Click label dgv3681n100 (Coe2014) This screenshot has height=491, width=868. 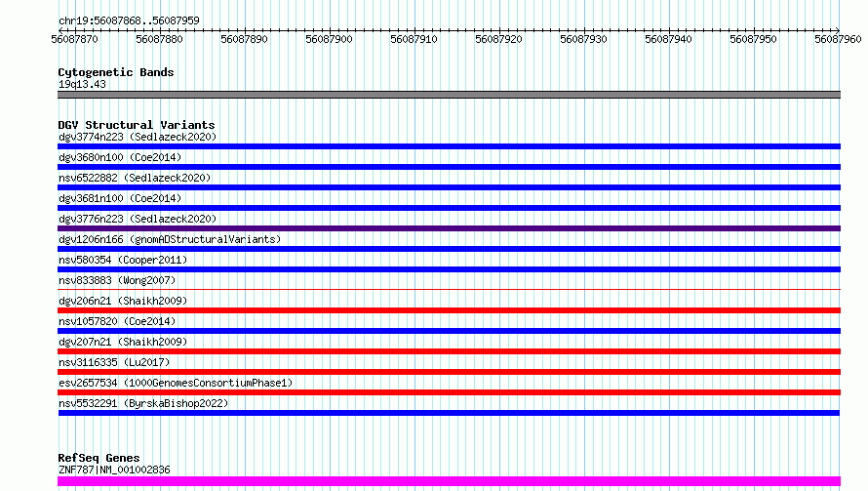(120, 198)
